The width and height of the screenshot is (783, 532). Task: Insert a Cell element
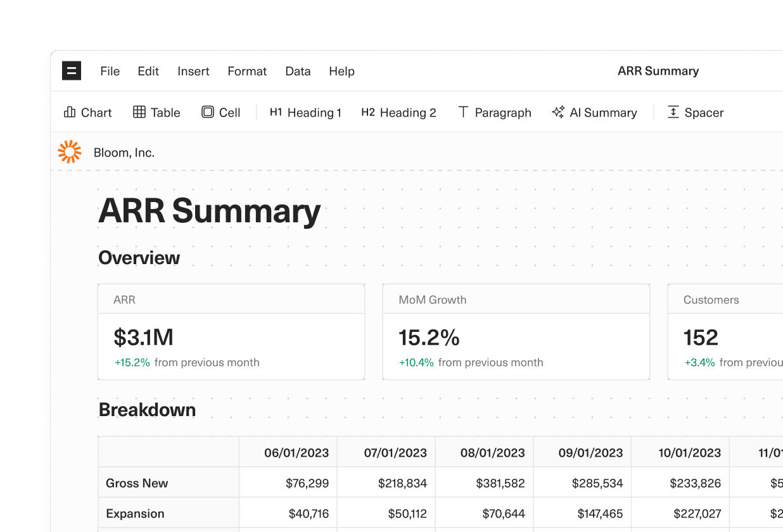click(x=220, y=112)
